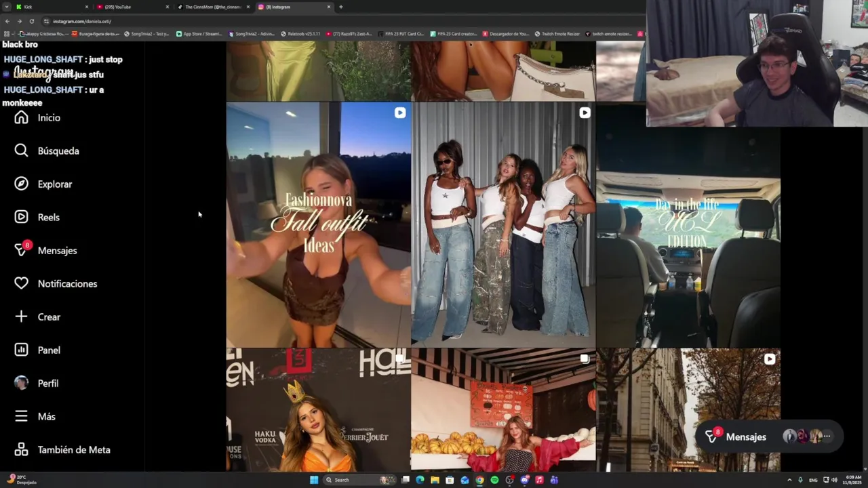Click the weather widget showing 20°C
Screen dimensions: 868x488
coord(20,480)
